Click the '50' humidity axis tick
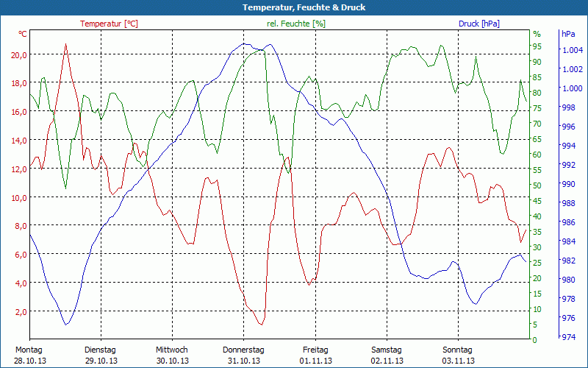 [x=537, y=185]
